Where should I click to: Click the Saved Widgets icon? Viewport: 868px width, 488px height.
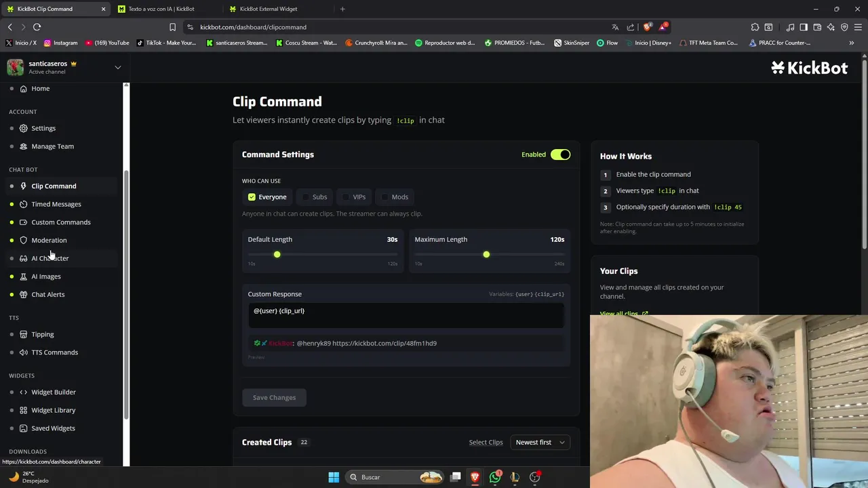[24, 428]
